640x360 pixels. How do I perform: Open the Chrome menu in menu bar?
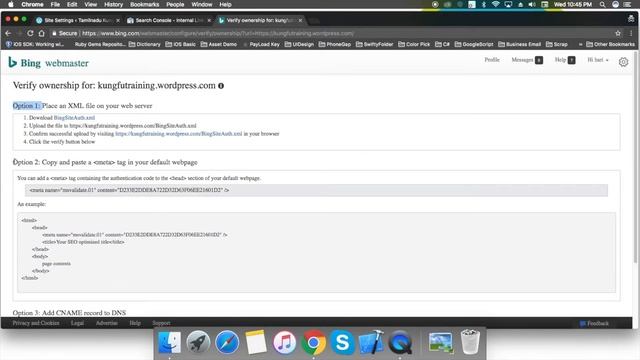point(32,4)
